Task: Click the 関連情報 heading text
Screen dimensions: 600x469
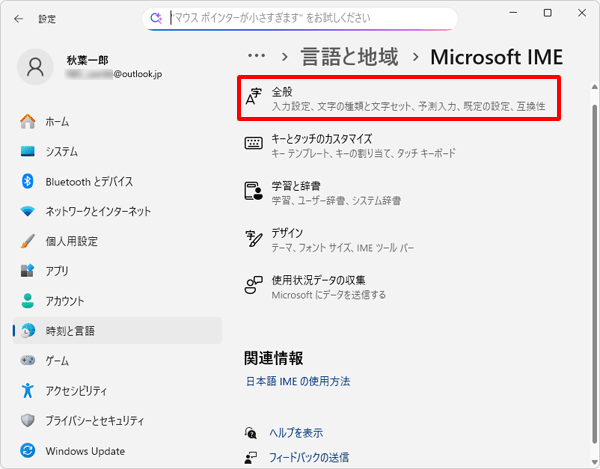Action: [x=274, y=358]
